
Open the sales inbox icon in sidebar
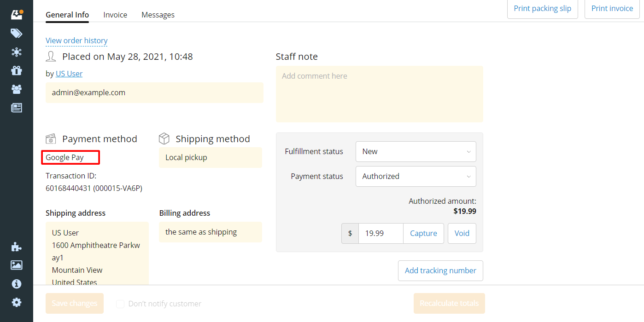pyautogui.click(x=17, y=14)
